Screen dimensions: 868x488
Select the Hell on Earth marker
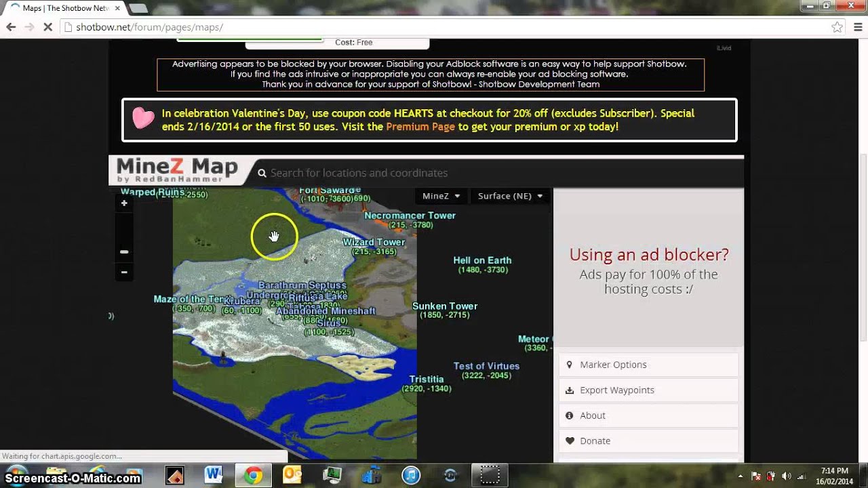click(x=482, y=260)
